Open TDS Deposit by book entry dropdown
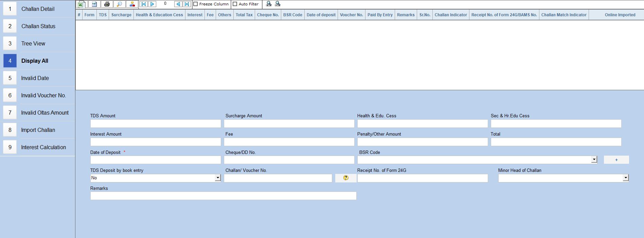 pos(218,178)
